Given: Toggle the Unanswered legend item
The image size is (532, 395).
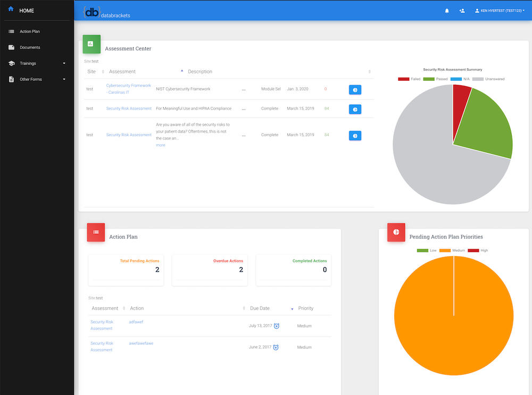Looking at the screenshot, I should (x=488, y=79).
